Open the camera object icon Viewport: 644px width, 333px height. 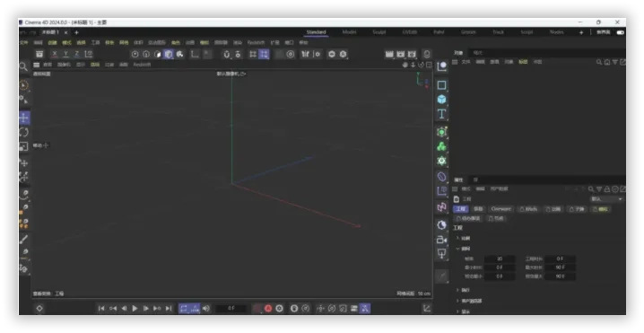click(441, 240)
